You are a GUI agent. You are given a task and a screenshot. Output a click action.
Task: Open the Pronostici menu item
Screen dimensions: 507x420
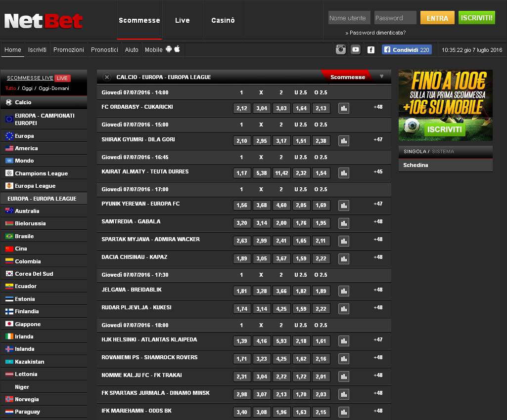104,50
